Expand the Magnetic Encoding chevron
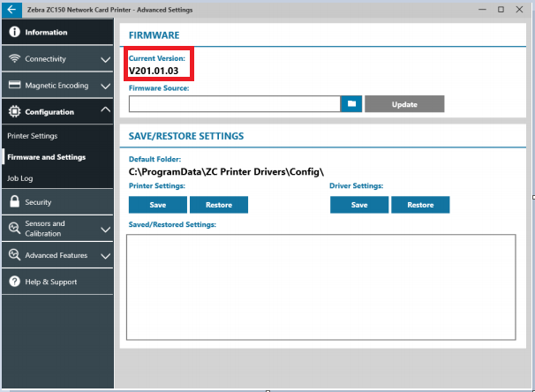Screen dimensions: 535x392 click(105, 87)
